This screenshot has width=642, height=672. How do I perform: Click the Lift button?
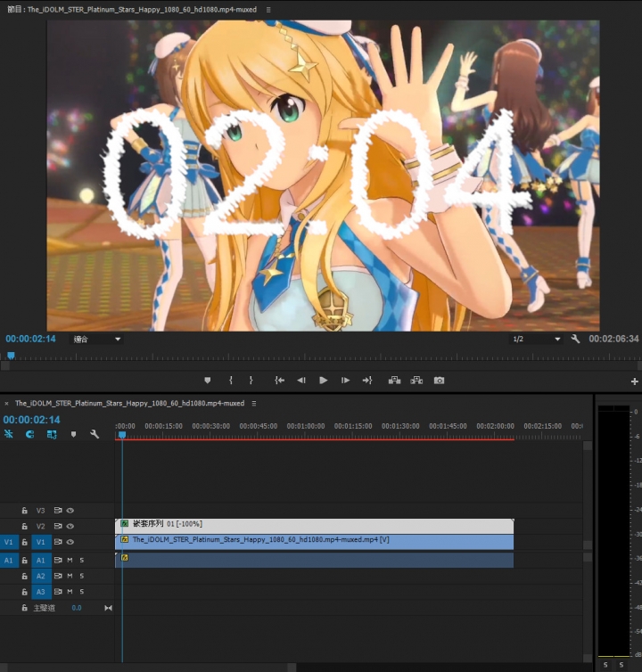pos(394,381)
